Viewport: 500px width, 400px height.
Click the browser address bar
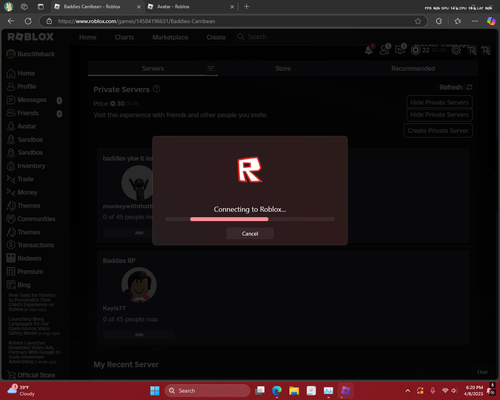click(x=233, y=21)
